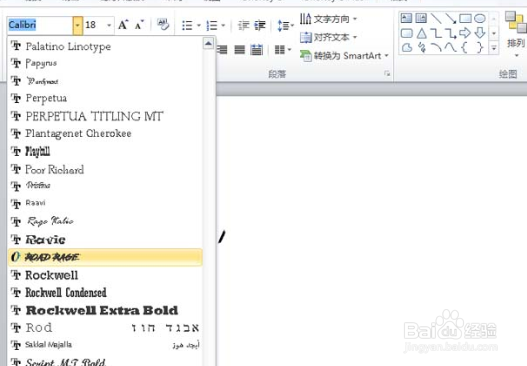Select the straight line shape
This screenshot has height=366, width=527.
436,18
